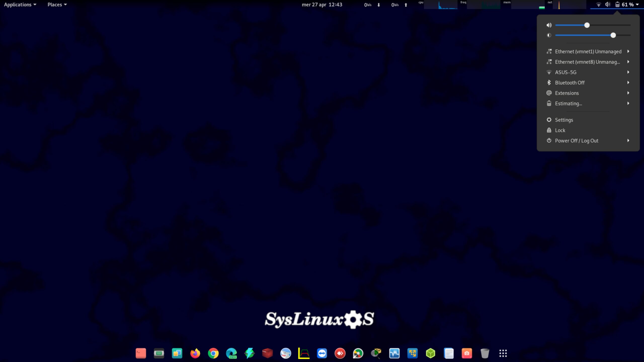
Task: Launch the red cube app in dock
Action: (267, 353)
